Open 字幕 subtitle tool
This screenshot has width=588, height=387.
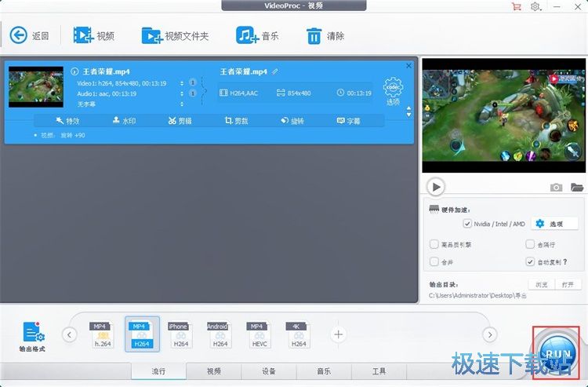(349, 121)
